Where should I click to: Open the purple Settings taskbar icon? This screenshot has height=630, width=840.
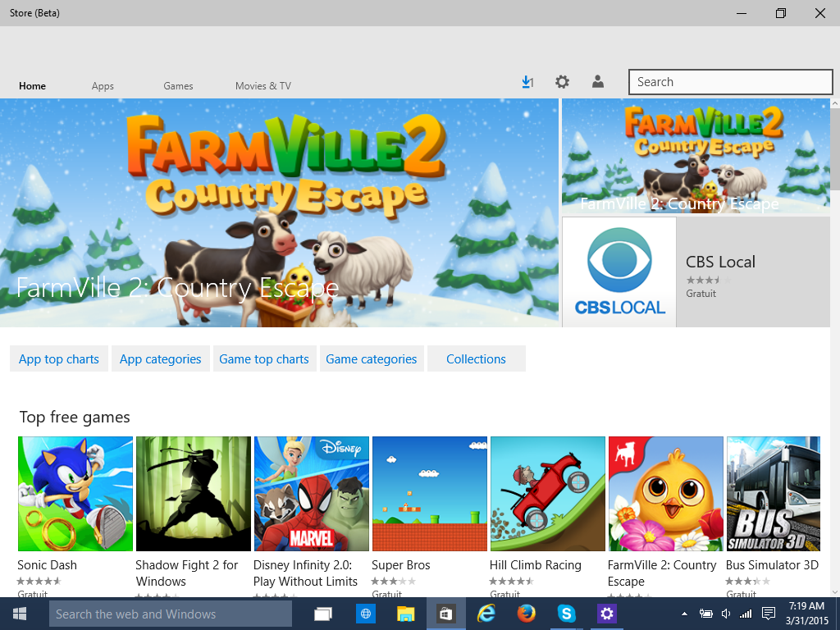pos(606,614)
